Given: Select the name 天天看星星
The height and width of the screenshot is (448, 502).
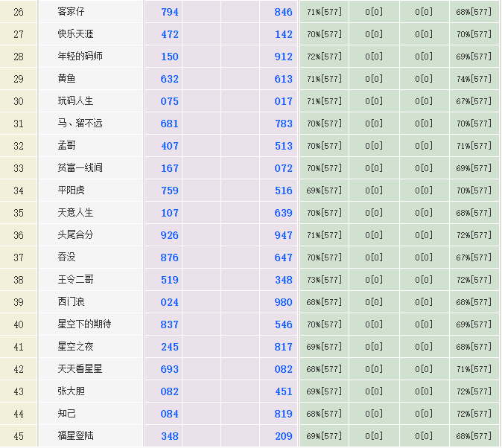Looking at the screenshot, I should tap(80, 369).
